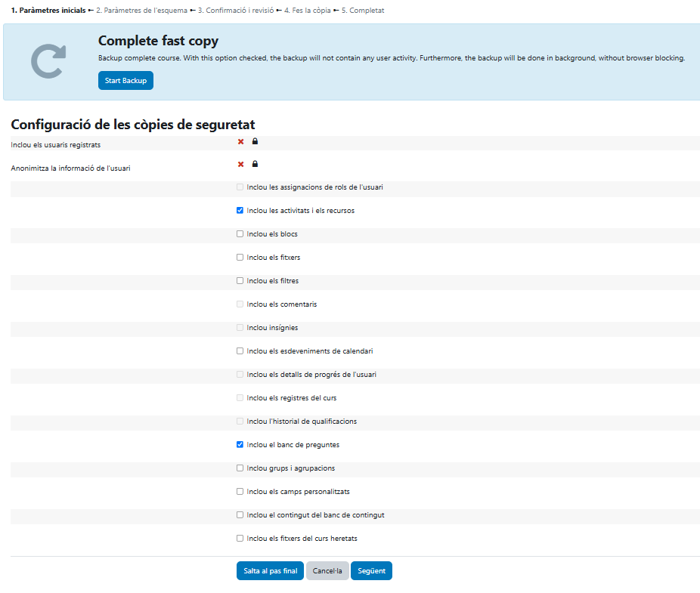Image resolution: width=700 pixels, height=593 pixels.
Task: Toggle Inclou els camps personalitzats
Action: pos(240,492)
